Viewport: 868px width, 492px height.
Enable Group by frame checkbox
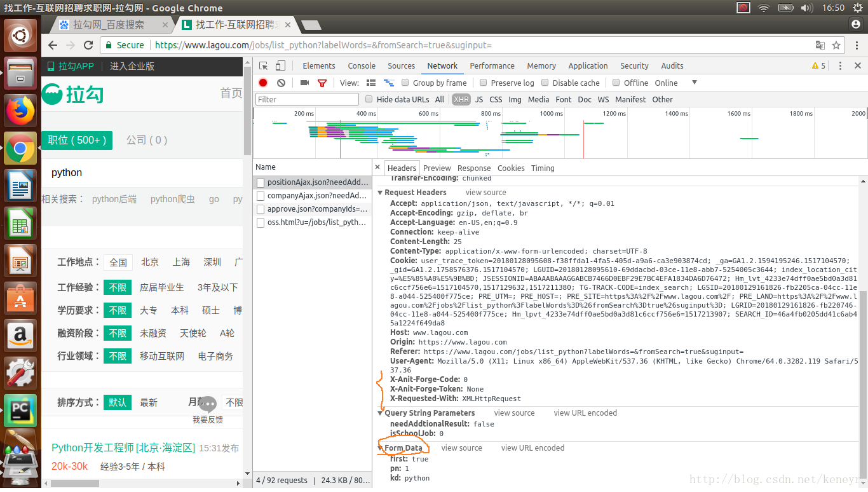(405, 83)
